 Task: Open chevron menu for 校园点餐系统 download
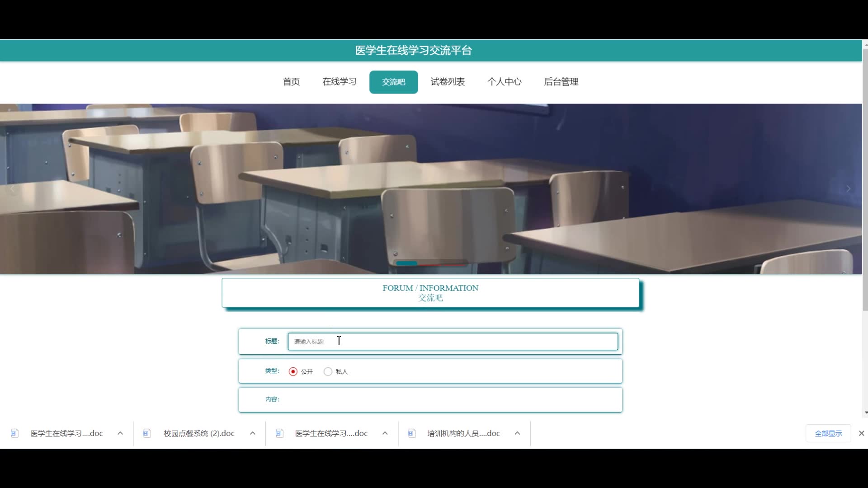coord(253,433)
